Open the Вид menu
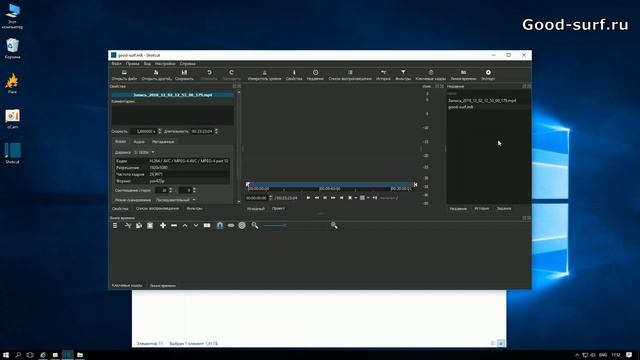This screenshot has width=640, height=360. point(147,64)
